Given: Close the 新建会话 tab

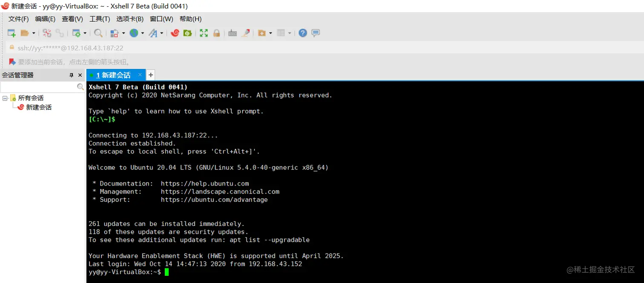Looking at the screenshot, I should click(x=140, y=75).
